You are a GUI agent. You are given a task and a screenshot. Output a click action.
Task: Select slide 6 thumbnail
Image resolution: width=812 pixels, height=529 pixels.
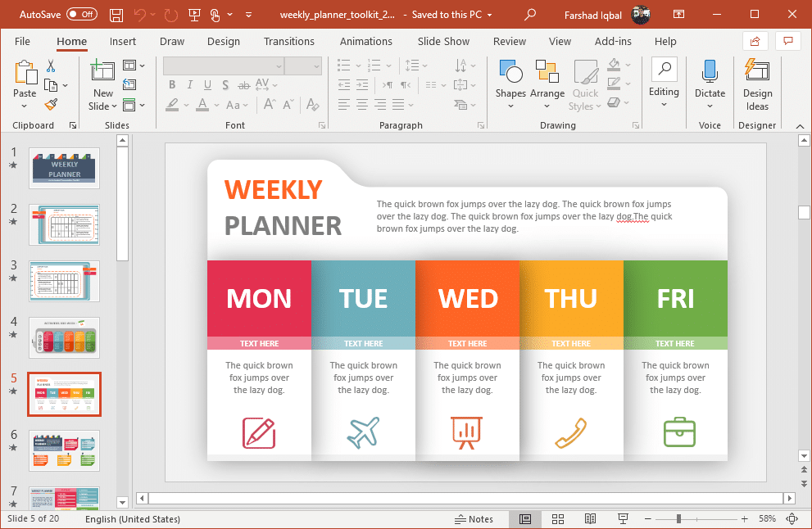click(x=65, y=450)
